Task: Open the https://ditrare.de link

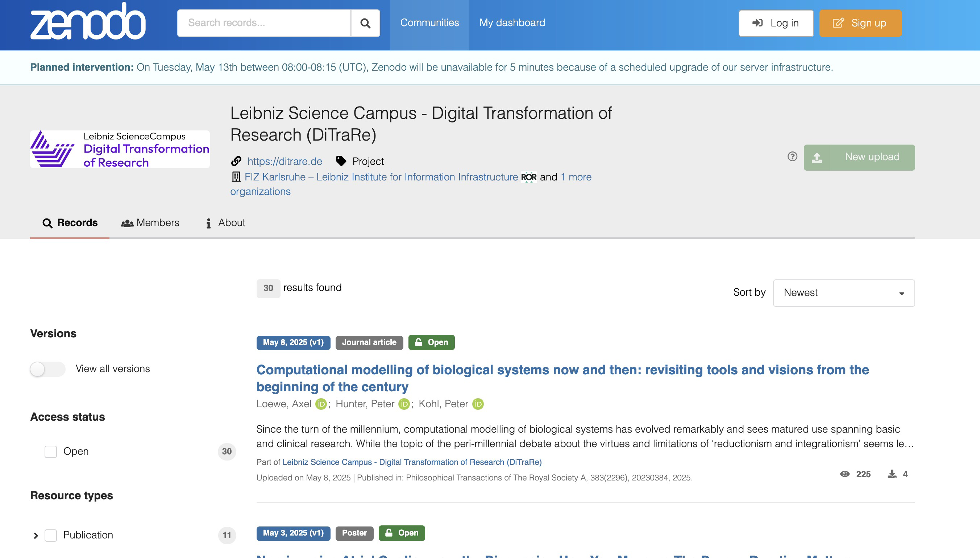Action: [285, 161]
